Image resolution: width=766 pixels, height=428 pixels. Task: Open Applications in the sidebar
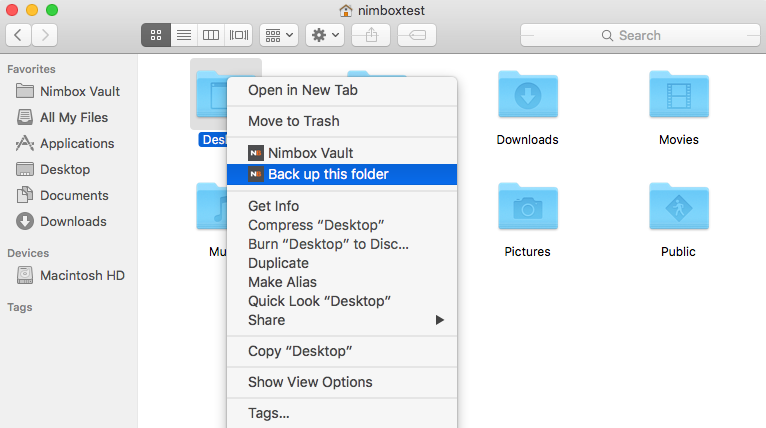coord(68,143)
